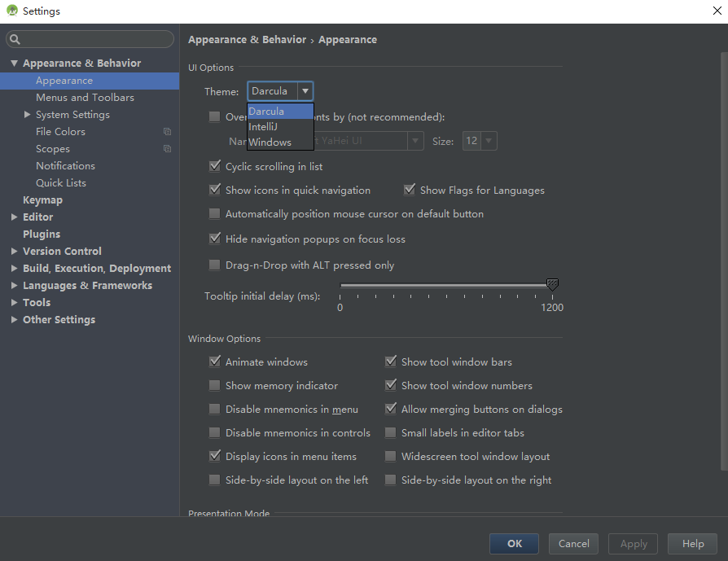Image resolution: width=728 pixels, height=561 pixels.
Task: Uncheck Show Flags for Languages
Action: 409,190
